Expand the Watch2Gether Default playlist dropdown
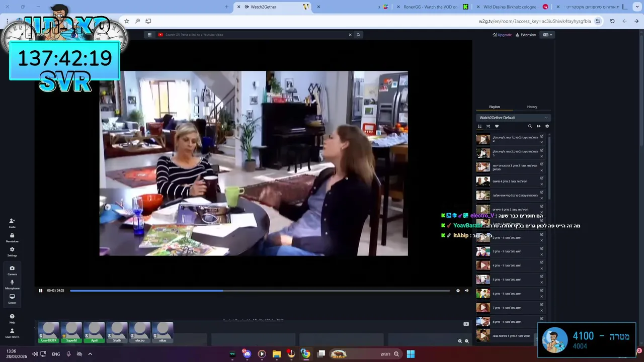Viewport: 644px width, 362px height. 513,118
